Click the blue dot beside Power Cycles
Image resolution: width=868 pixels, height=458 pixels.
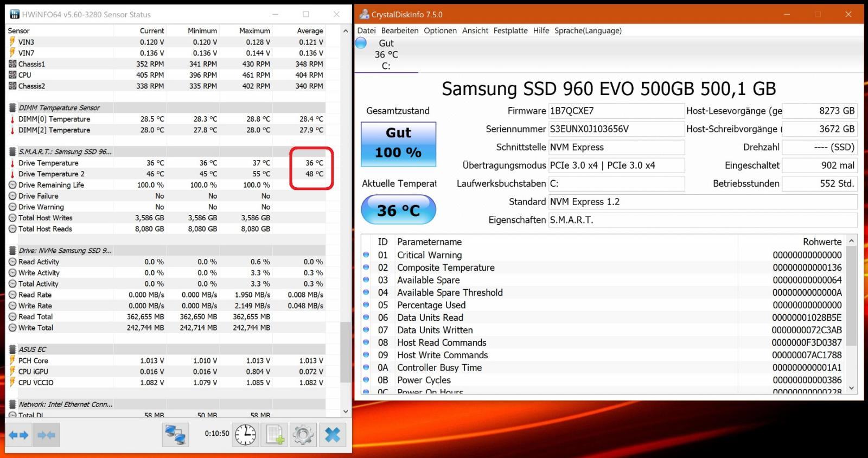click(x=366, y=380)
